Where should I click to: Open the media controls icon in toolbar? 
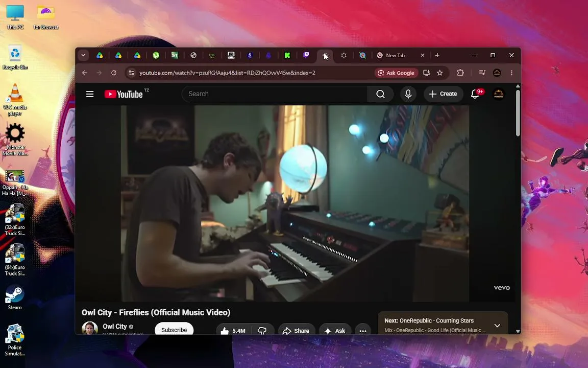pyautogui.click(x=482, y=73)
